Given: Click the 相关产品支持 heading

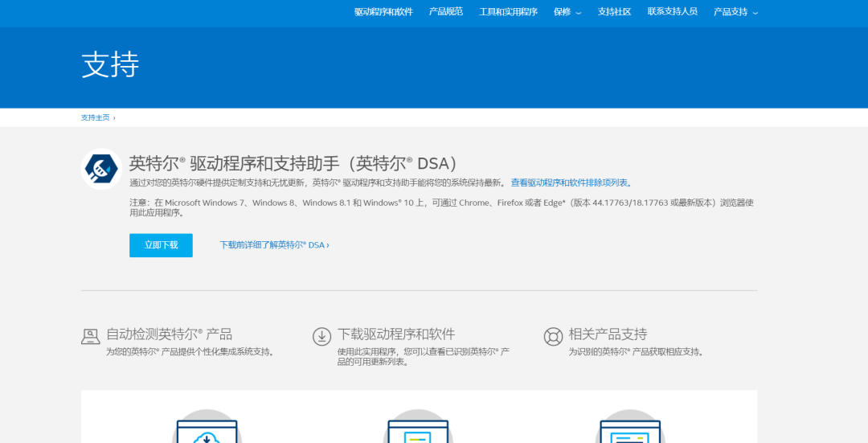Looking at the screenshot, I should tap(608, 334).
